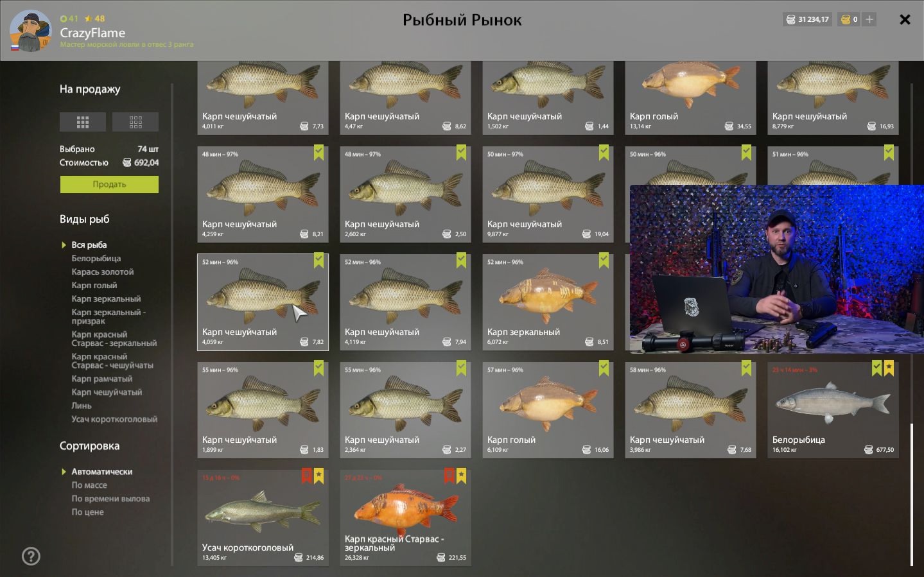
Task: Filter list by Линь
Action: (82, 406)
